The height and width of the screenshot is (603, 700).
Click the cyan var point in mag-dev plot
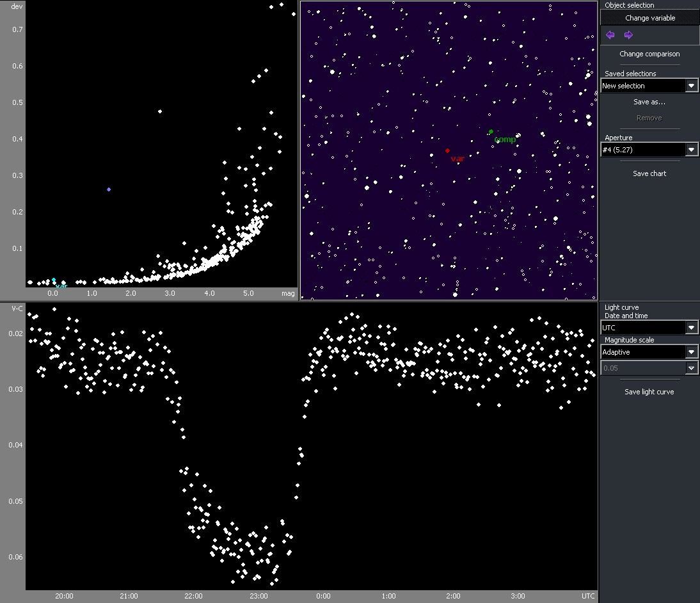pyautogui.click(x=54, y=280)
